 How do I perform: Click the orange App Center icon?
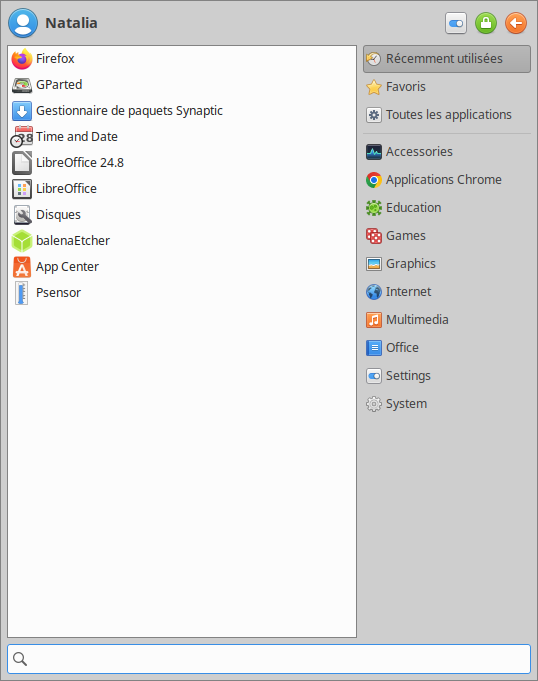click(22, 267)
